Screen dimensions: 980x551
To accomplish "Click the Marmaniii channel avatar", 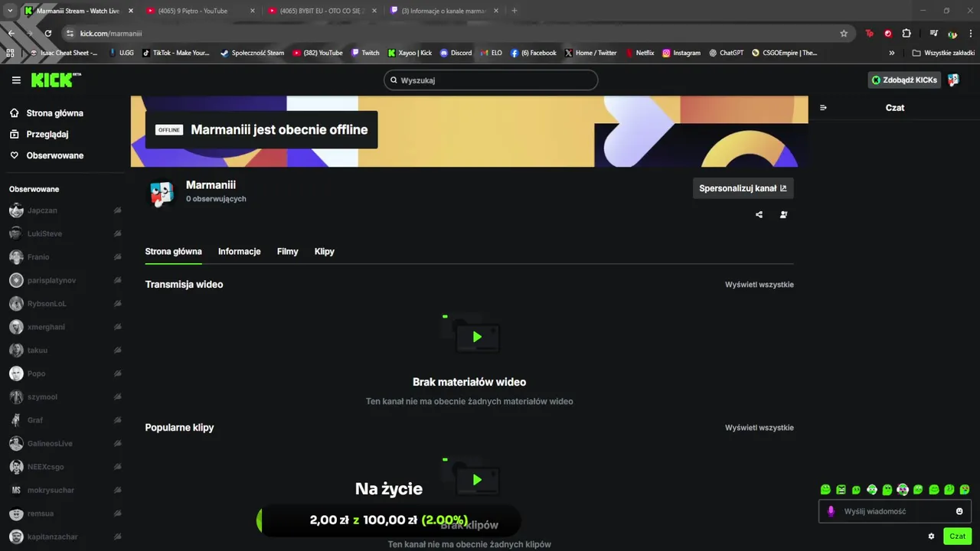I will click(162, 194).
